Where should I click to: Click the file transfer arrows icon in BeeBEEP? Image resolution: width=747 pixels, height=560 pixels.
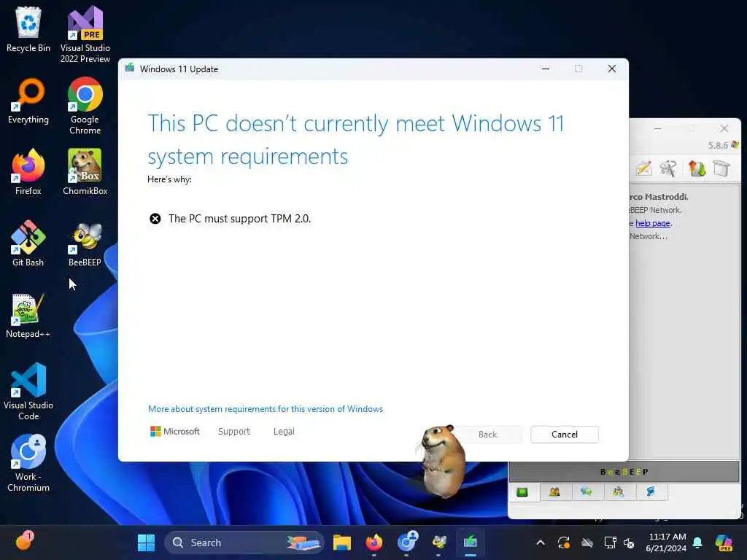pyautogui.click(x=697, y=168)
